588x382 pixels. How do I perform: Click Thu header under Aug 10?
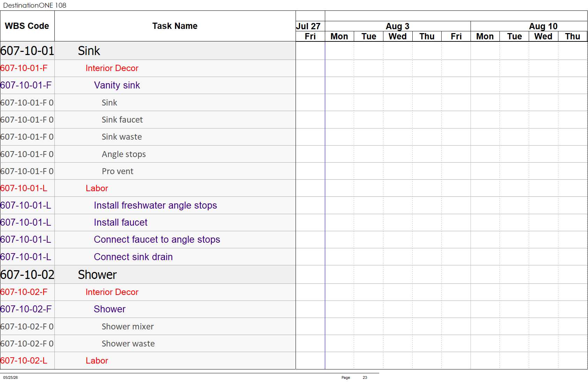pyautogui.click(x=573, y=37)
